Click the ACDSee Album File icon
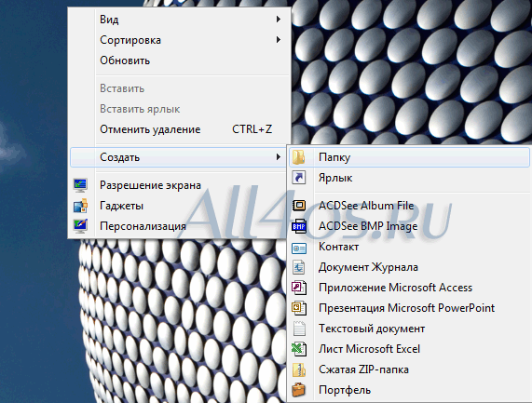This screenshot has width=532, height=403. (x=299, y=206)
